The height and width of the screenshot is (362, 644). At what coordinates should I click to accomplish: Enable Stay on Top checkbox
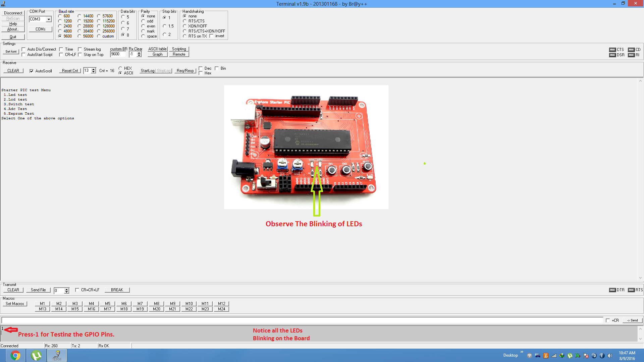tap(80, 55)
